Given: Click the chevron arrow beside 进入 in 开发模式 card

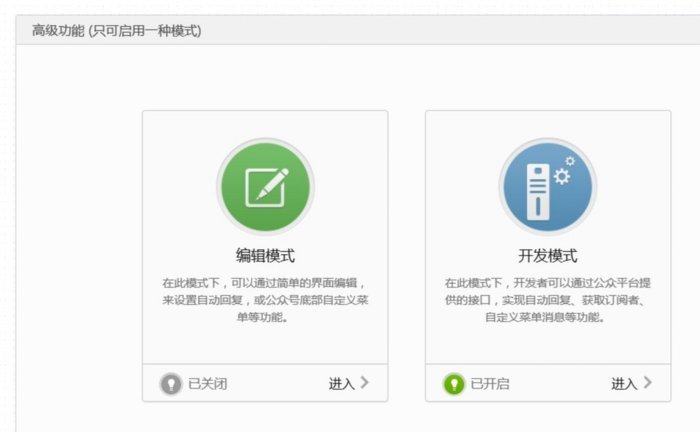Looking at the screenshot, I should [x=648, y=382].
